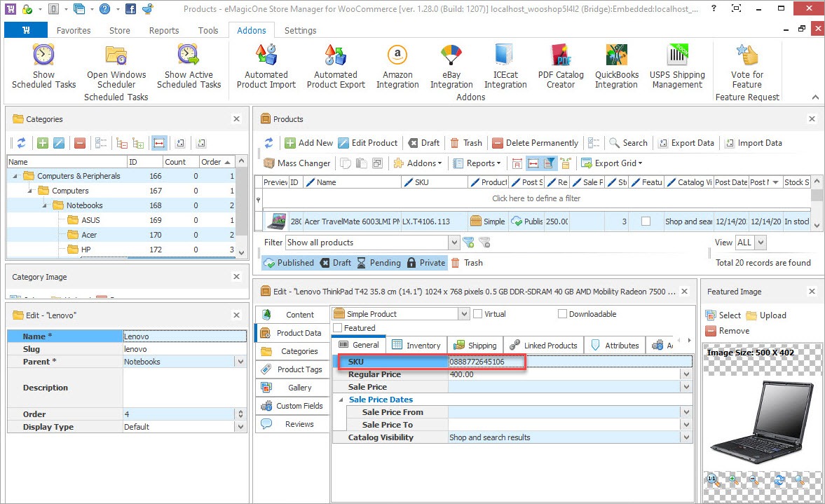Screen dimensions: 825x504
Task: Toggle Published status filter
Action: [289, 263]
